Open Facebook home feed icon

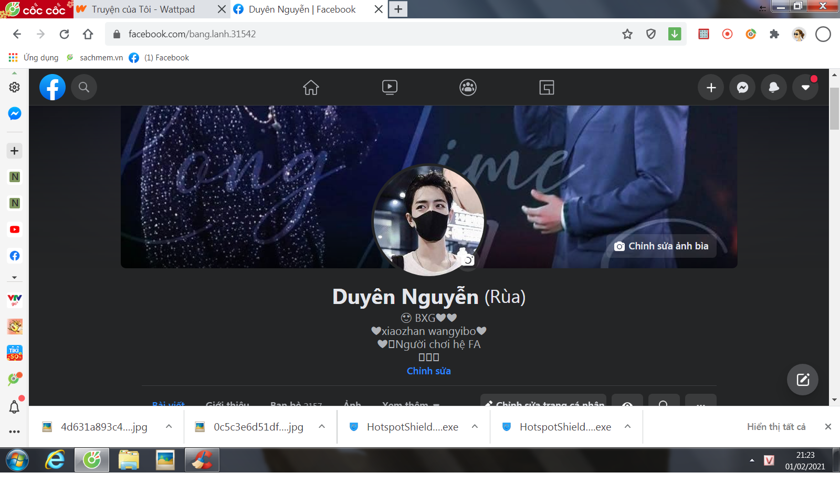click(311, 87)
